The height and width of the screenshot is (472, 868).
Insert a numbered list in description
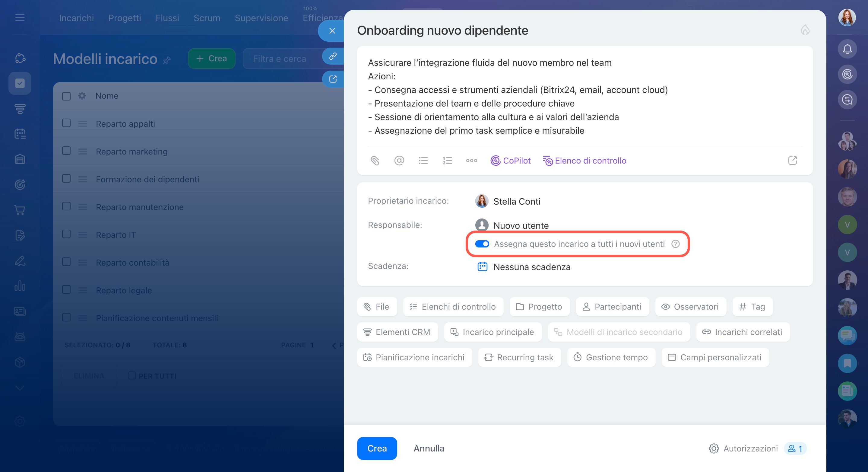pos(447,161)
